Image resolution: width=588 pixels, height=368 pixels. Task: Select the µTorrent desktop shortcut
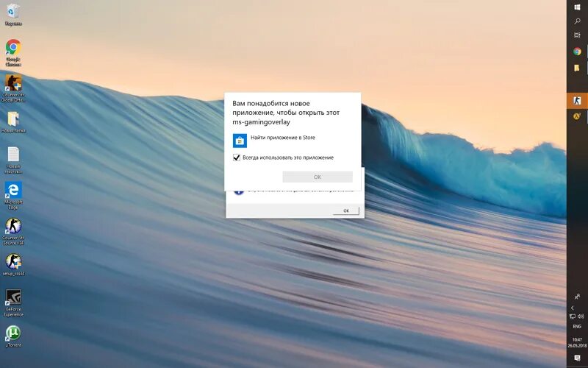click(x=13, y=336)
